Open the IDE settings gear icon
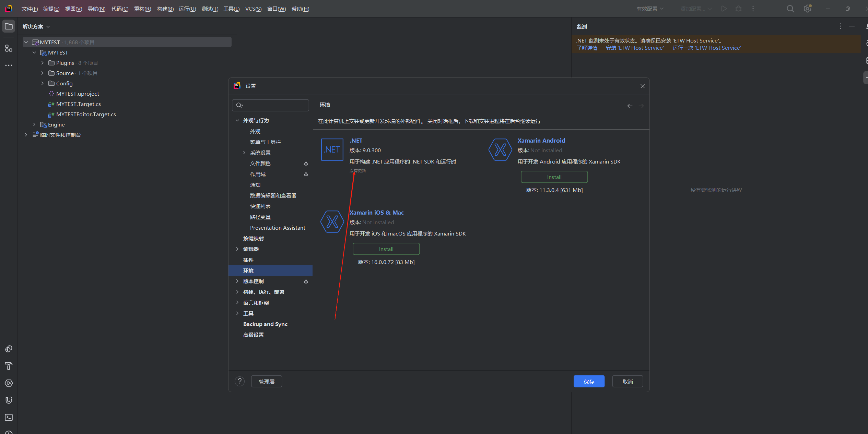The image size is (868, 434). (807, 9)
